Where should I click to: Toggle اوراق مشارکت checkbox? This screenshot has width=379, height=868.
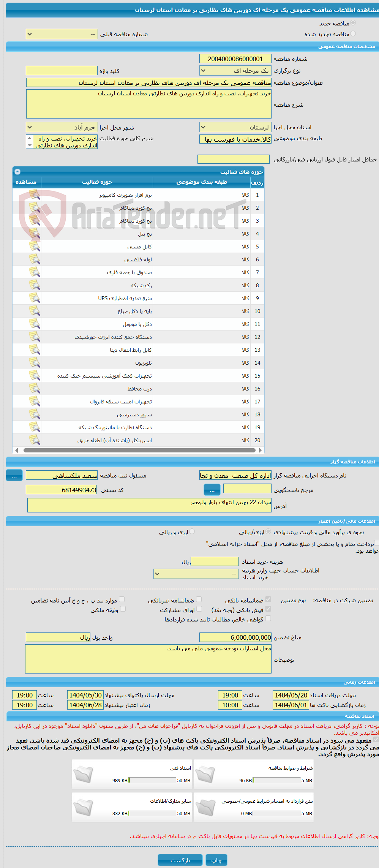tap(199, 609)
